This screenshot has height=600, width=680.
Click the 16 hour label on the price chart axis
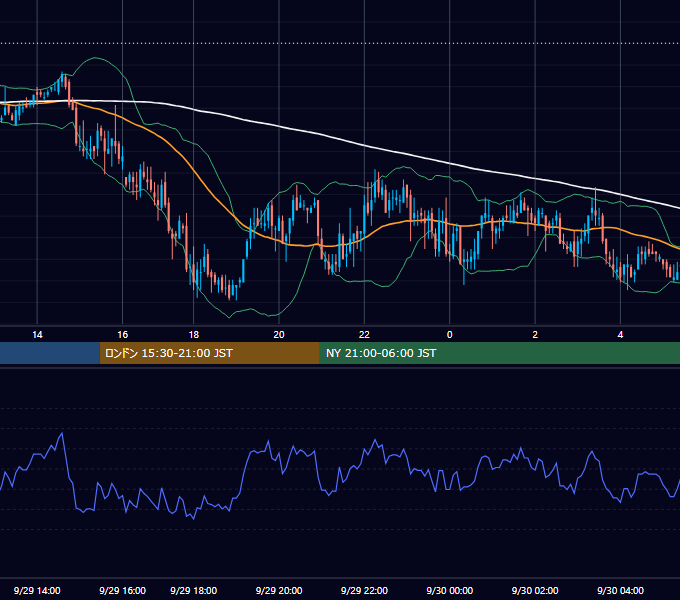[x=123, y=335]
